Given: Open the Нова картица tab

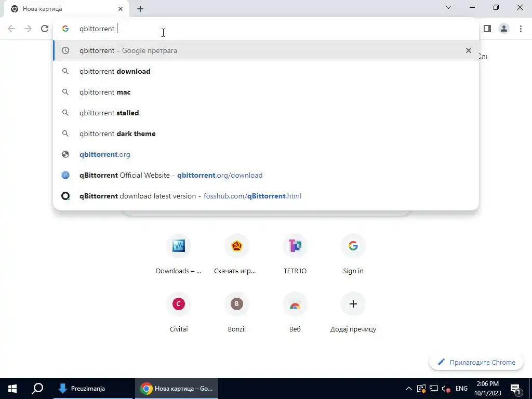Looking at the screenshot, I should tap(66, 9).
